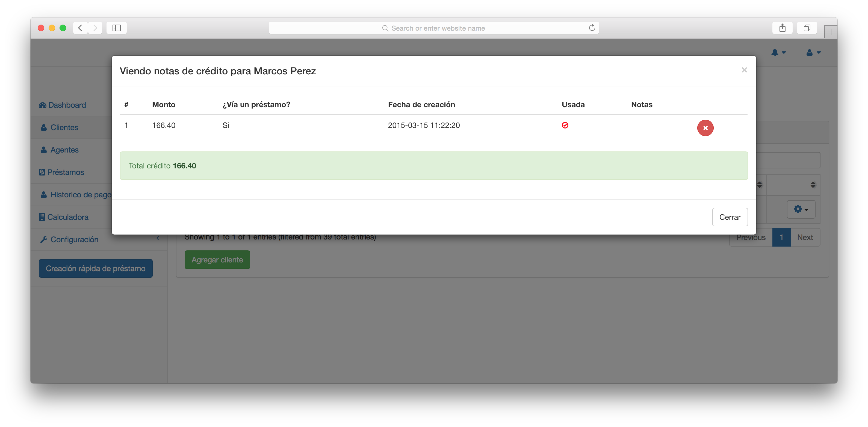
Task: Open Agentes sidebar item
Action: (64, 150)
